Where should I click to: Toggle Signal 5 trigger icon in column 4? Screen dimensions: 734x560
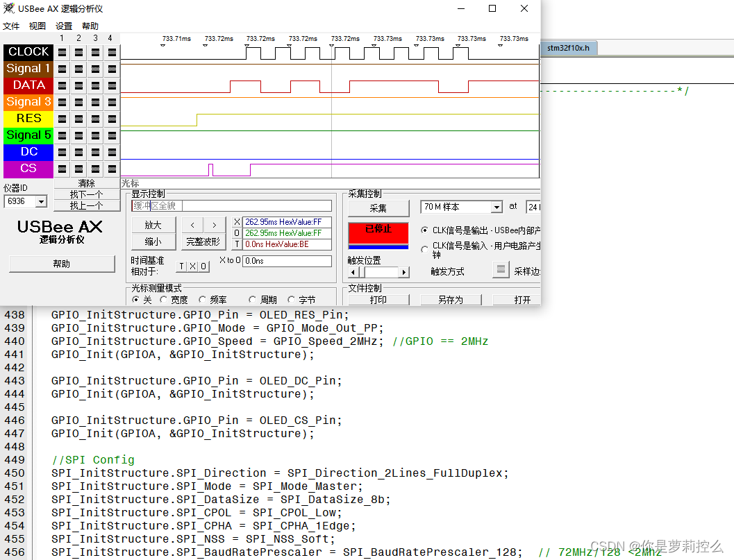[x=112, y=136]
